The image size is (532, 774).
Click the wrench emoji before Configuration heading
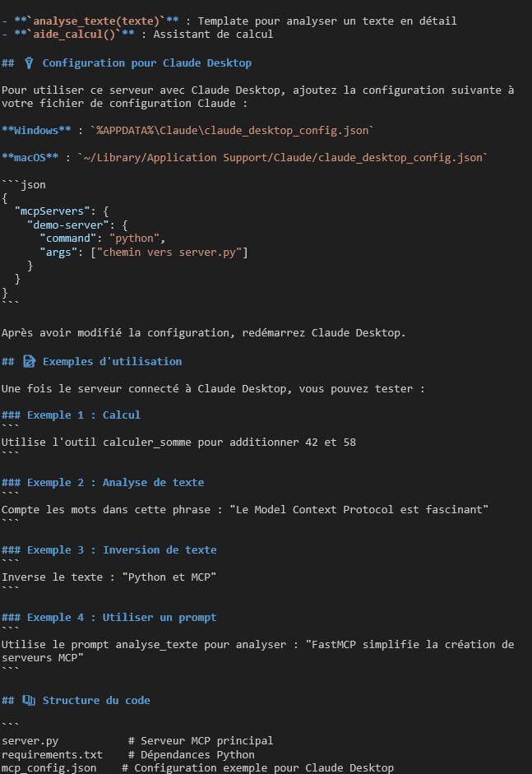(x=30, y=63)
